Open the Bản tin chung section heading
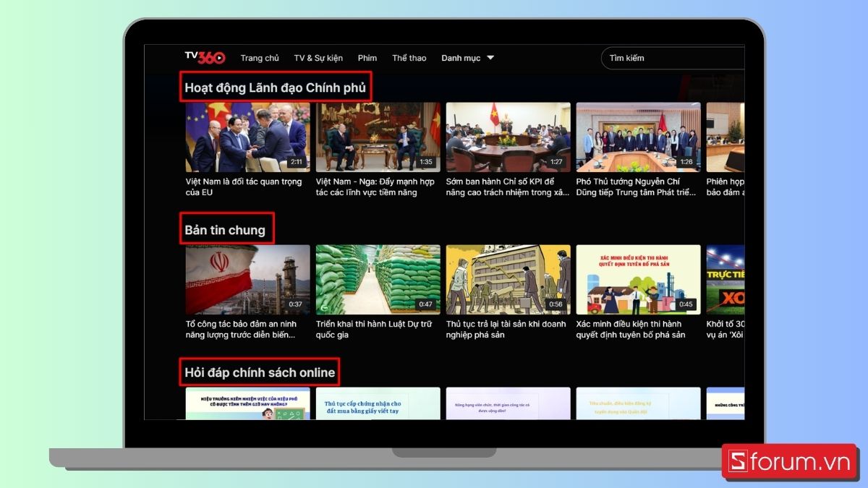 click(227, 228)
